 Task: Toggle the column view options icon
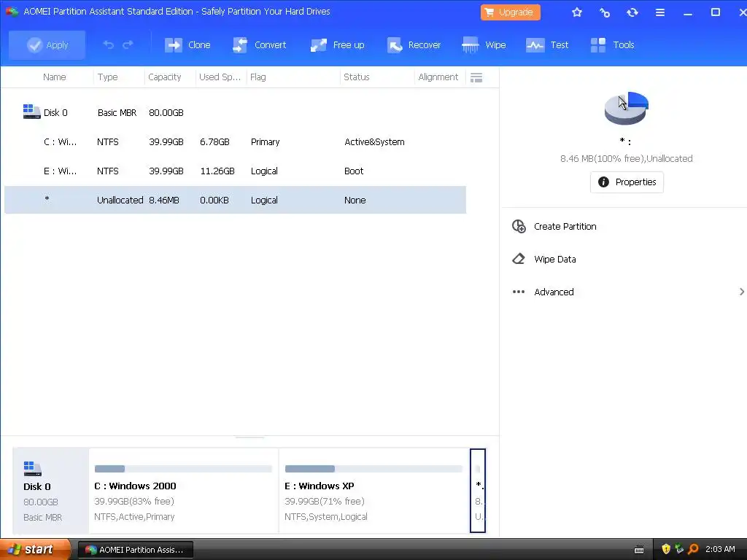pos(476,77)
